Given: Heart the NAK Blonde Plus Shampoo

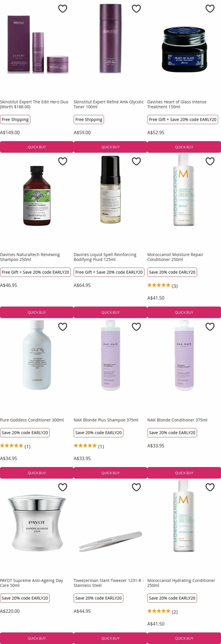Looking at the screenshot, I should coord(136,327).
